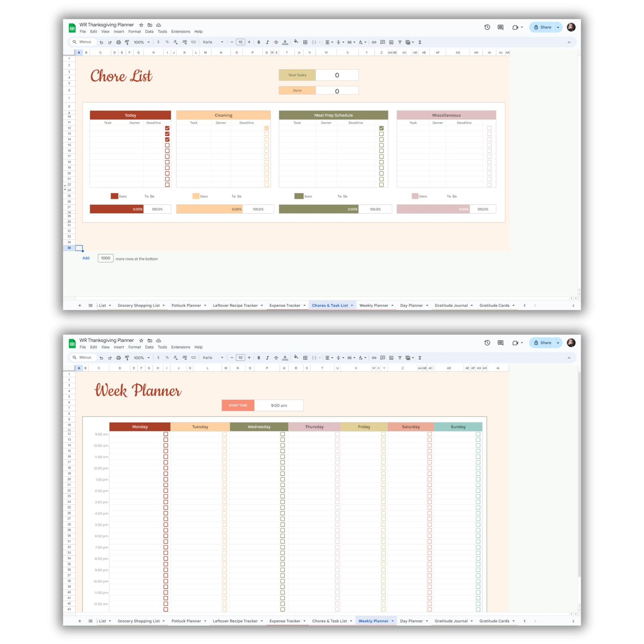Viewport: 644px width, 644px height.
Task: Click the print icon in the upper window toolbar
Action: pyautogui.click(x=118, y=42)
